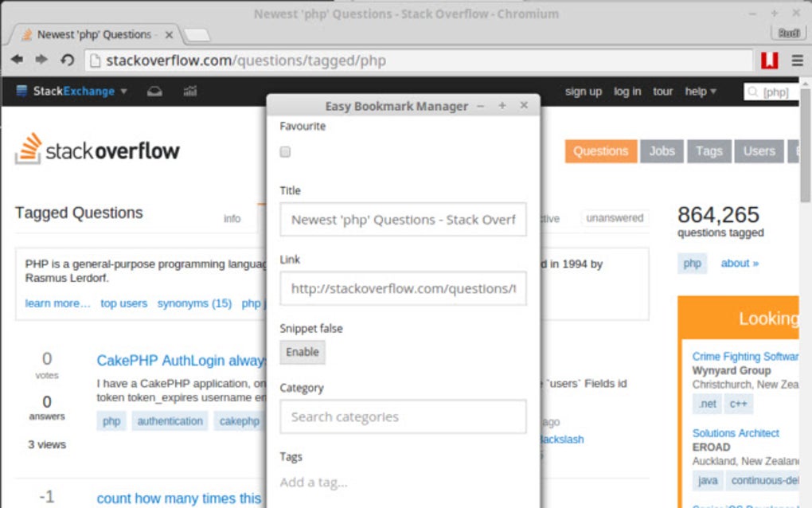
Task: Click the forward navigation arrow
Action: pyautogui.click(x=41, y=60)
